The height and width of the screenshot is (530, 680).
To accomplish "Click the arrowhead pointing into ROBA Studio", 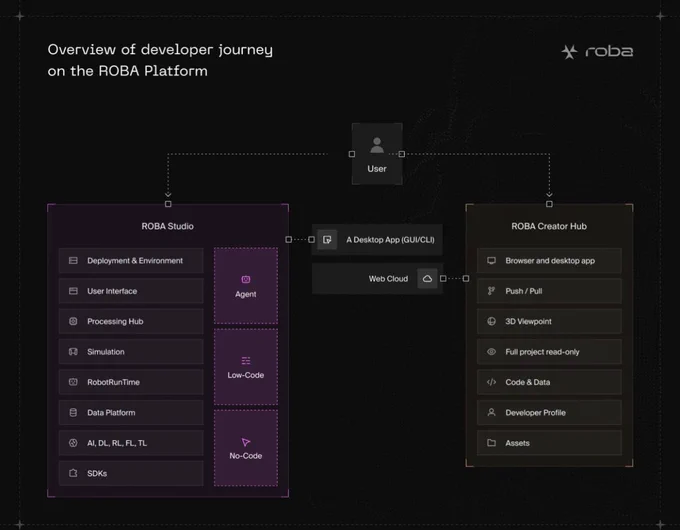I will 168,195.
